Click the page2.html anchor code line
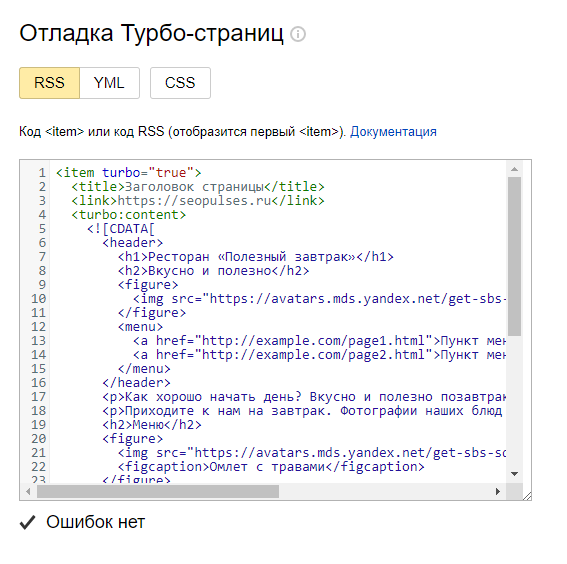The width and height of the screenshot is (567, 564). [x=319, y=355]
